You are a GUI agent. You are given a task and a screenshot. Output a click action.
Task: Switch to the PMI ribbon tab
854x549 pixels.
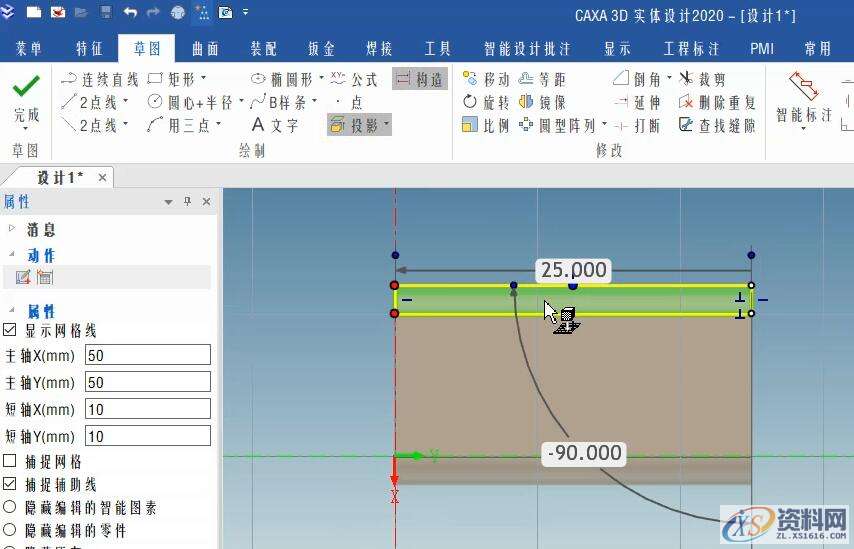761,49
